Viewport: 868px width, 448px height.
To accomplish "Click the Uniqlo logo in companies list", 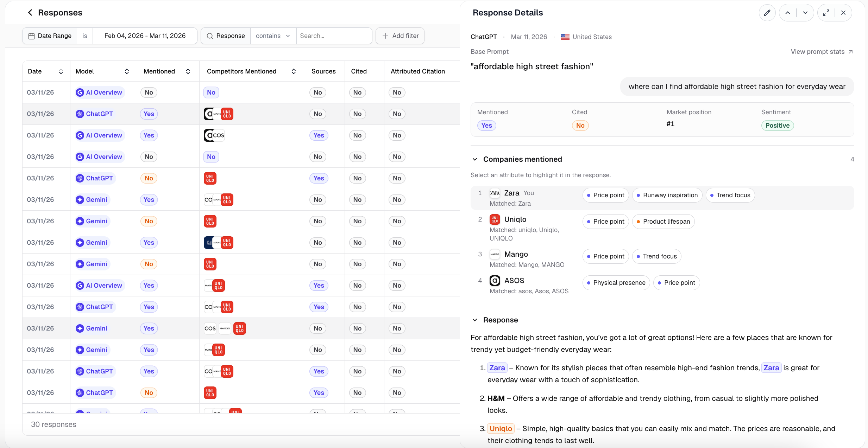I will tap(495, 219).
